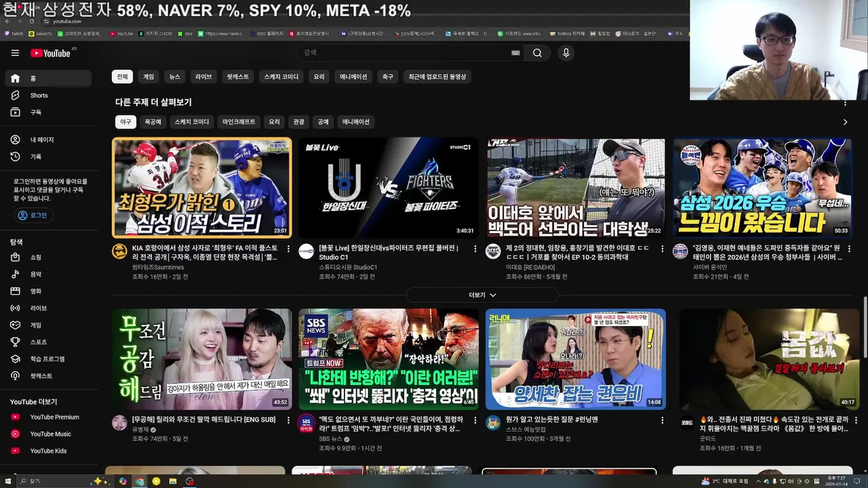Open options for the 런닝맨 video

[662, 421]
